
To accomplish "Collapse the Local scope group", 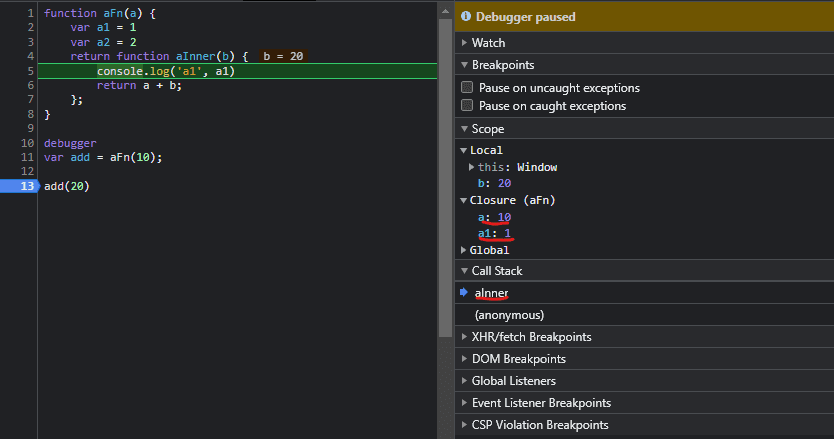I will click(x=486, y=150).
